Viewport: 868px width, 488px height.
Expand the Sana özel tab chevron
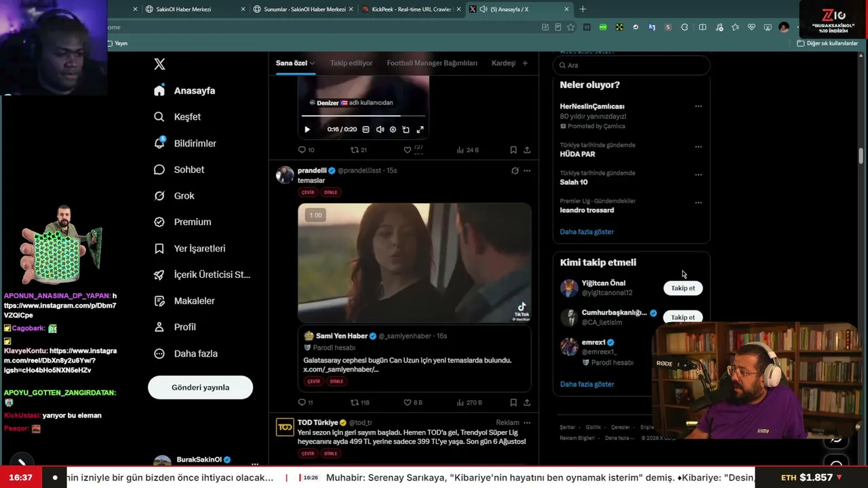(313, 63)
